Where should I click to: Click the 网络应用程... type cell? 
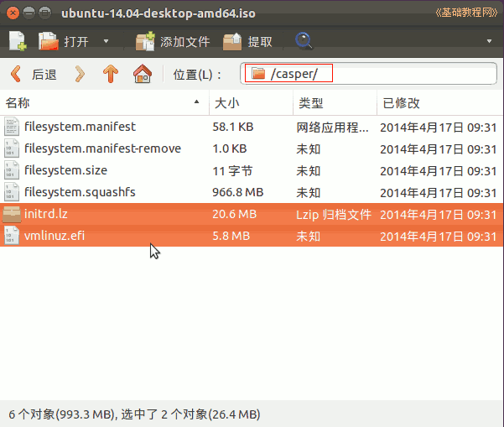tap(332, 128)
